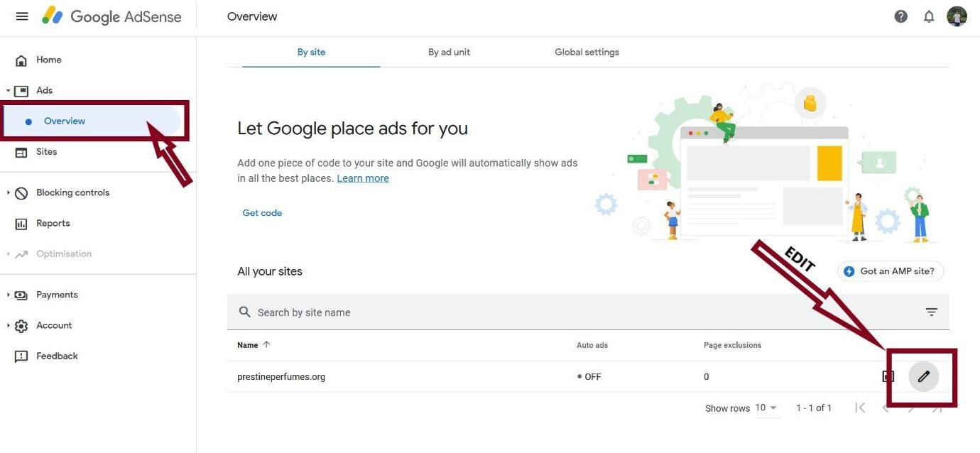
Task: Select Home in the sidebar
Action: click(x=49, y=60)
